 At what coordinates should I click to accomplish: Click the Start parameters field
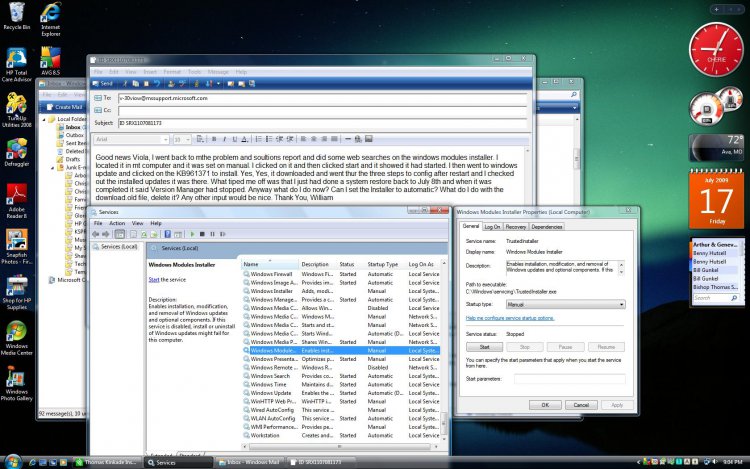(569, 379)
